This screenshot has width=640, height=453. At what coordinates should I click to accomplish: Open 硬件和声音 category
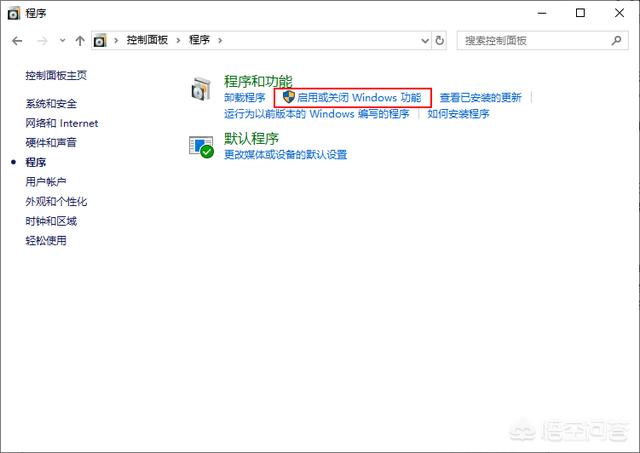[x=51, y=142]
